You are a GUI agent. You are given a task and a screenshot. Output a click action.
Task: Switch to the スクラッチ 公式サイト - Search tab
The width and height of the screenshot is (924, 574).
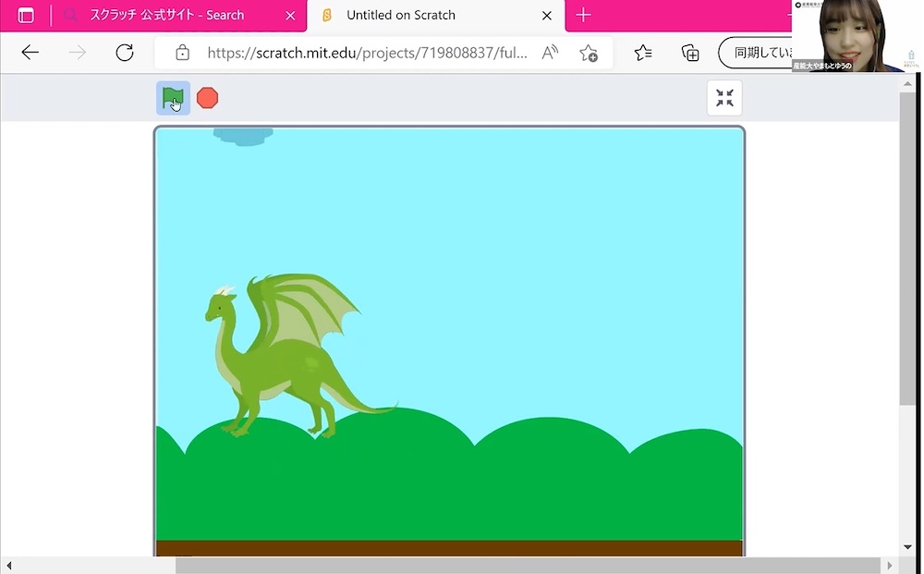coord(166,16)
